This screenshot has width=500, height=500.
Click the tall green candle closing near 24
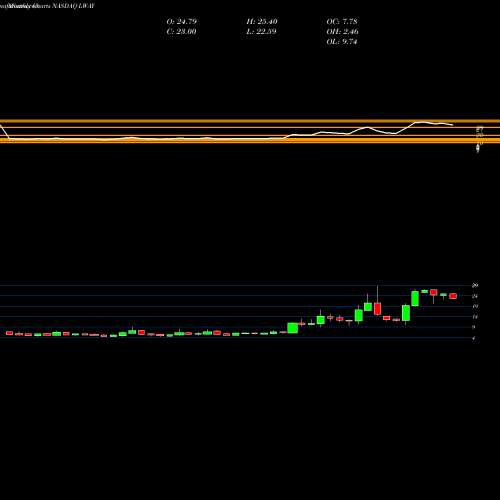(x=415, y=298)
